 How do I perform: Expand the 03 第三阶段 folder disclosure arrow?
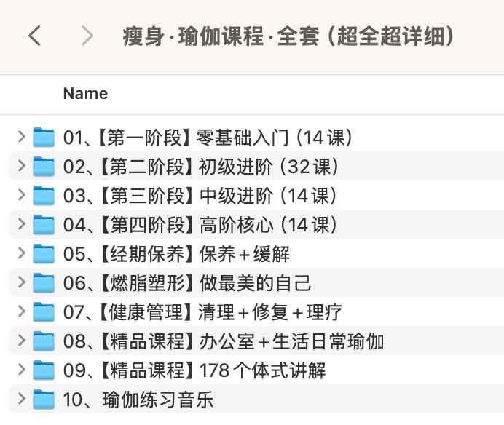(21, 196)
